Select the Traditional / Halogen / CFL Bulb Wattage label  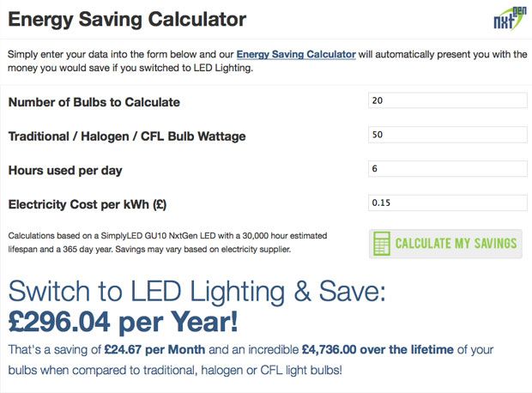[x=127, y=136]
